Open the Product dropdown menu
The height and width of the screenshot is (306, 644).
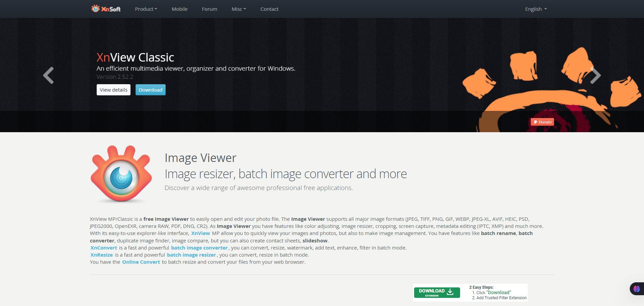tap(146, 9)
